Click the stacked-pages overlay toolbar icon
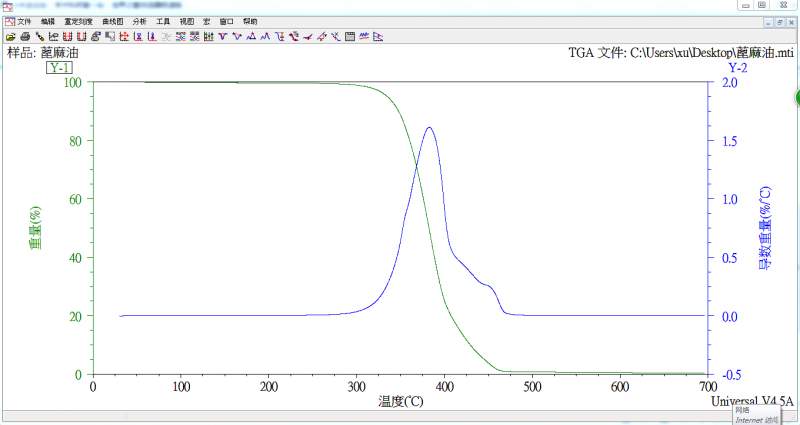The height and width of the screenshot is (425, 800). click(x=95, y=37)
